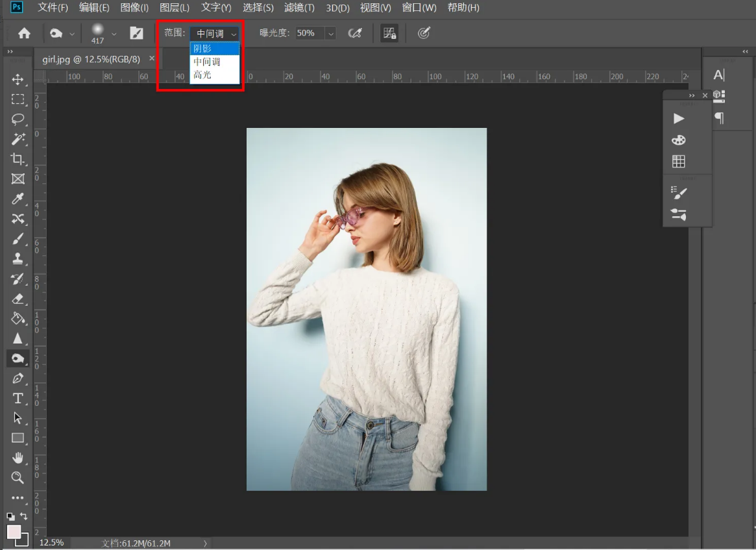Toggle pressure controls size button
The width and height of the screenshot is (756, 550).
(424, 33)
